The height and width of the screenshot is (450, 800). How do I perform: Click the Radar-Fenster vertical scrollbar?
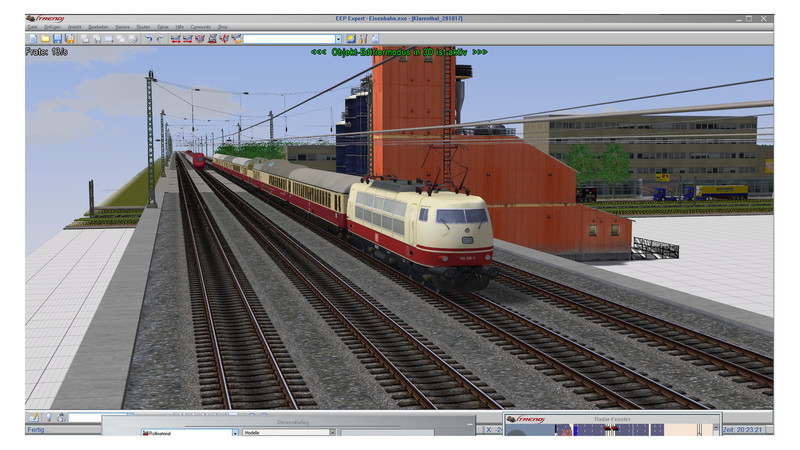(x=716, y=430)
